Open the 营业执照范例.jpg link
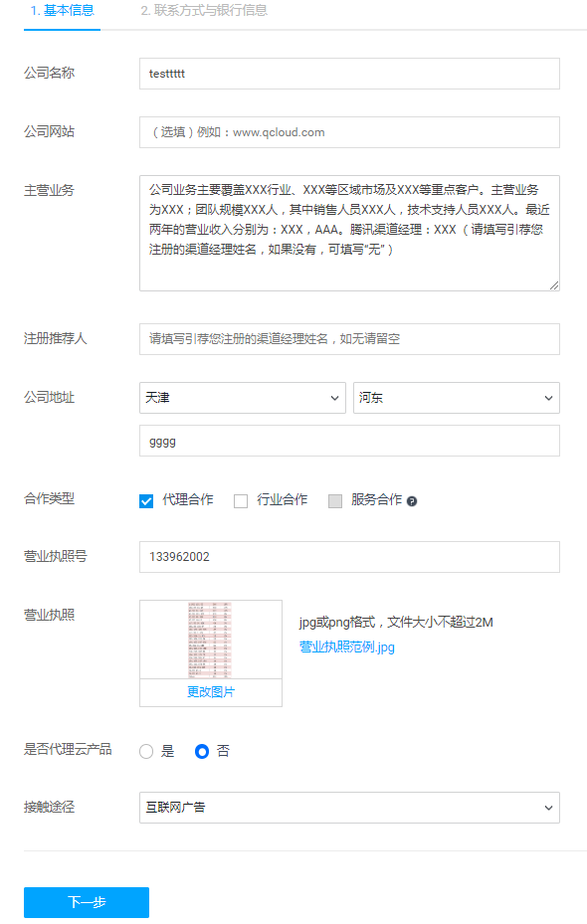587x924 pixels. [x=347, y=647]
